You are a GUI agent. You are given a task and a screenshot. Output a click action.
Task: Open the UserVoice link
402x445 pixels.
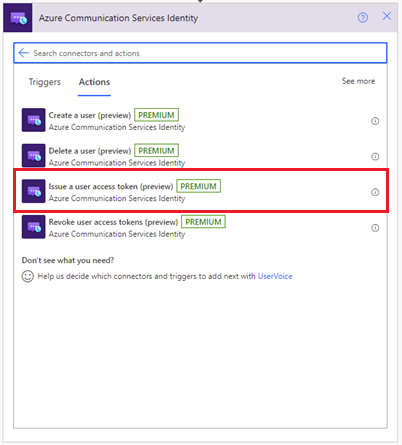(x=275, y=276)
